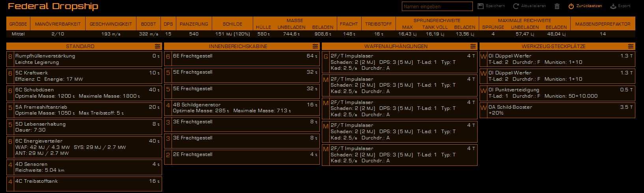Image resolution: width=644 pixels, height=193 pixels.
Task: Click the trash can delete icon
Action: click(x=557, y=6)
